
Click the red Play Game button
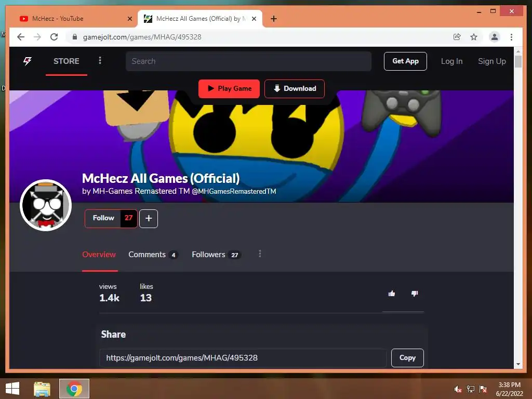[x=229, y=88]
